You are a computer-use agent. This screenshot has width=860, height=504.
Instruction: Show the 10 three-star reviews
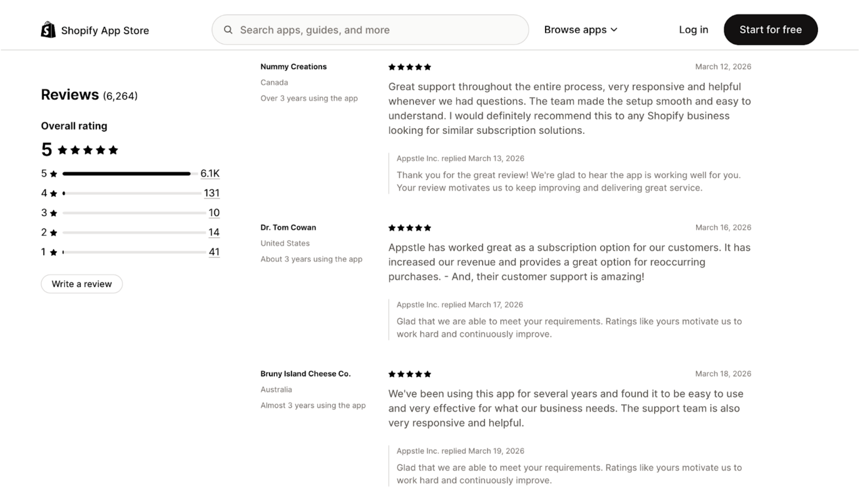click(214, 213)
